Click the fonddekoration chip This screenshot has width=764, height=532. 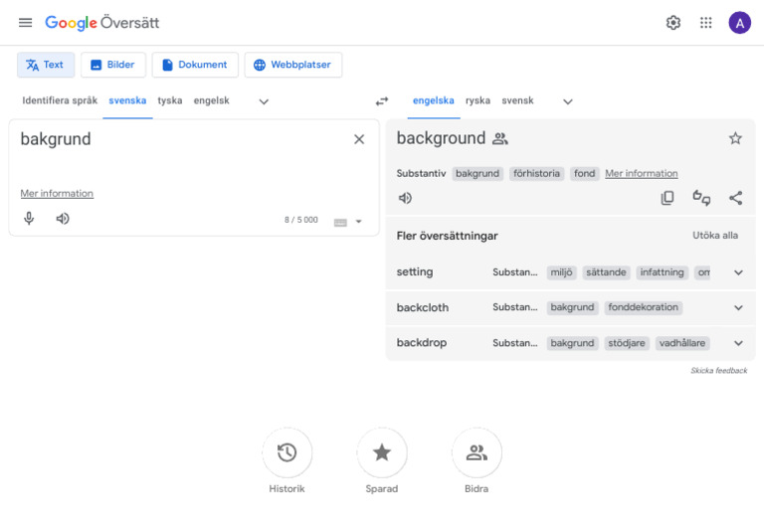(644, 307)
